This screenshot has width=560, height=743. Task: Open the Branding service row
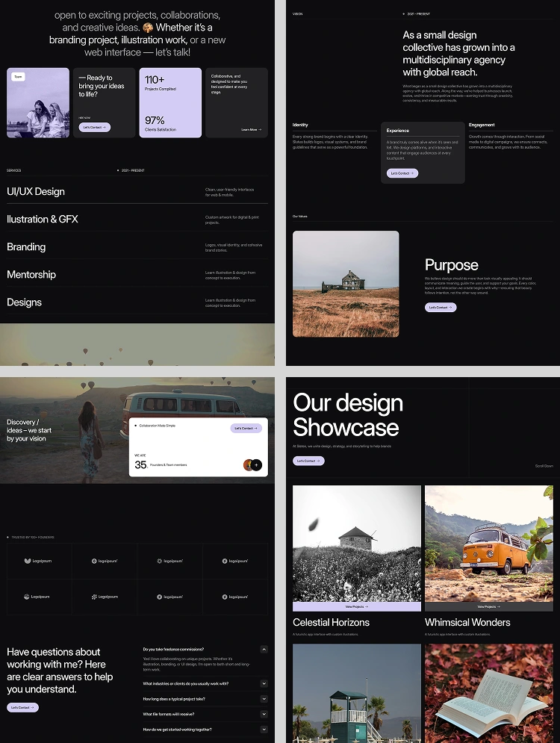pyautogui.click(x=137, y=247)
